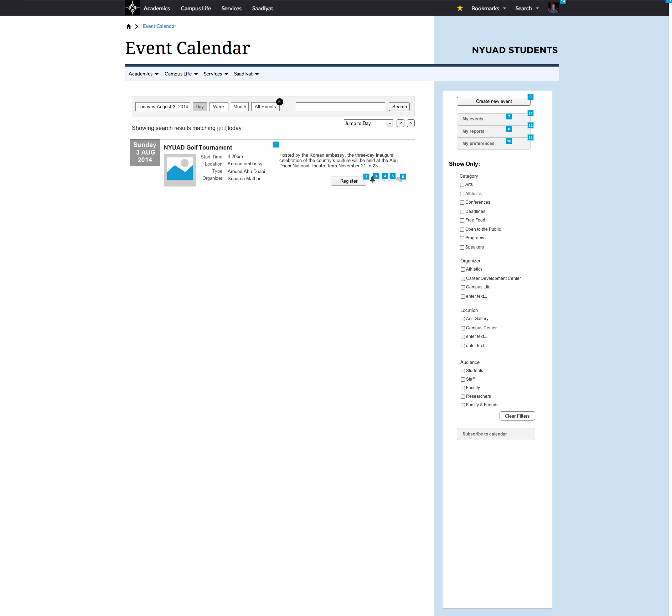Show All Events view
Image resolution: width=672 pixels, height=616 pixels.
click(x=265, y=106)
